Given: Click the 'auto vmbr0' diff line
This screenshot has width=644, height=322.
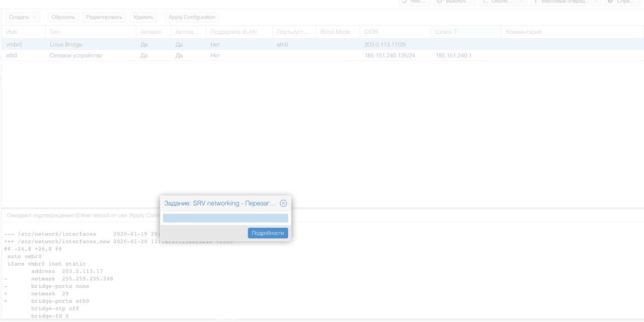Looking at the screenshot, I should 24,257.
